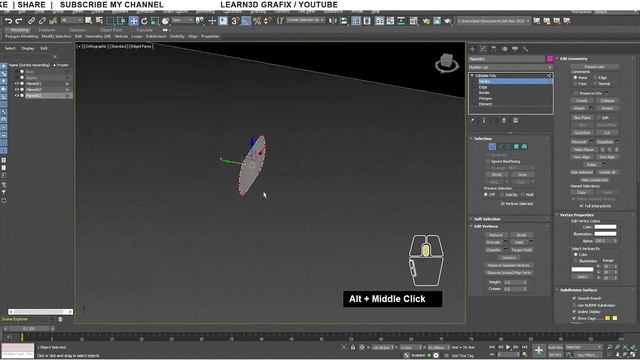Select the Select and Rotate tool
Viewport: 640px width, 360px height.
[144, 21]
